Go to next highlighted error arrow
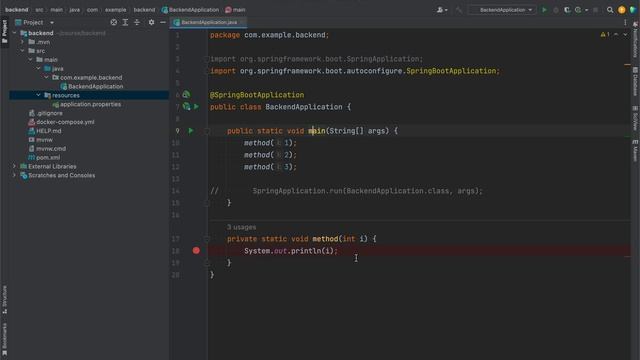The height and width of the screenshot is (360, 640). [625, 35]
